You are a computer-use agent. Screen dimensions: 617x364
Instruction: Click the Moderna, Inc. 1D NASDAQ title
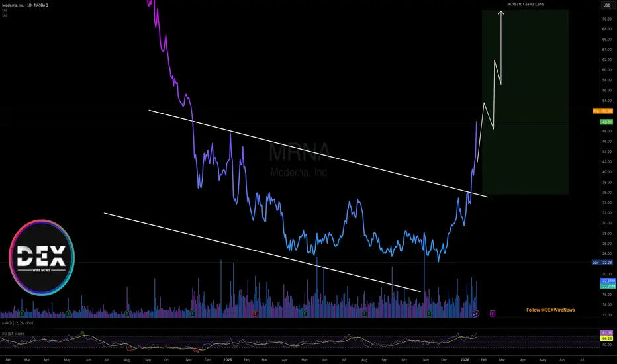25,5
